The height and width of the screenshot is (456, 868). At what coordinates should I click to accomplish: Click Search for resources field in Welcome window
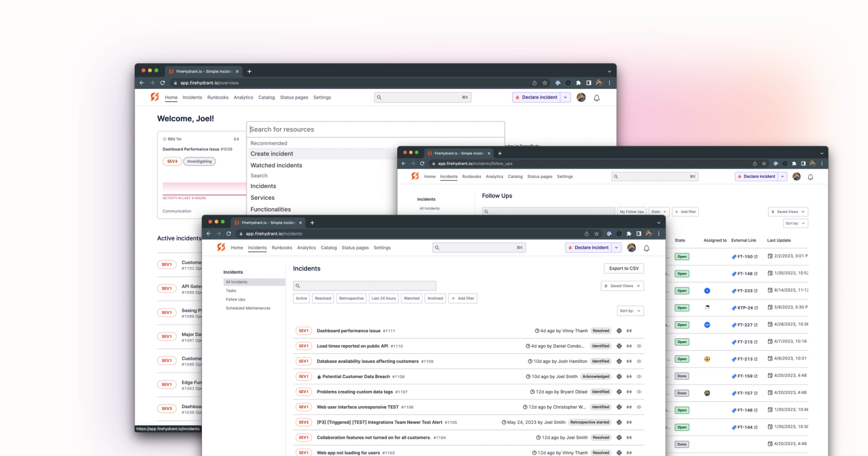click(375, 129)
